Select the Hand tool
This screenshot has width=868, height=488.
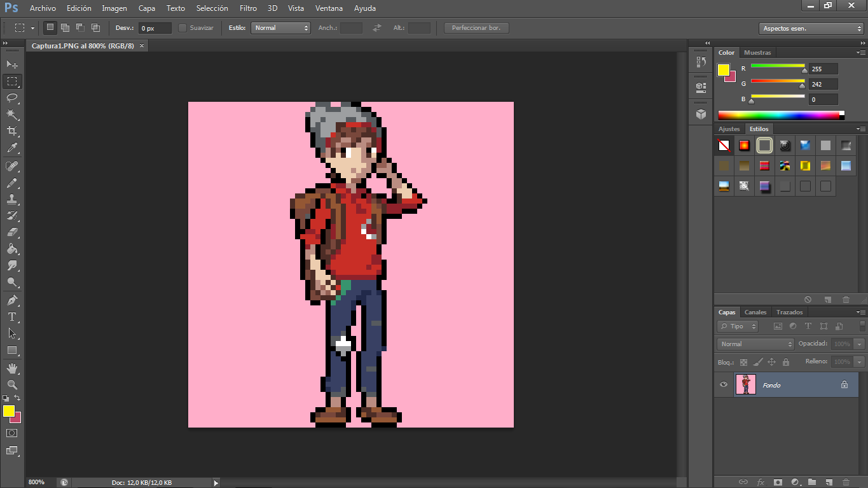12,368
